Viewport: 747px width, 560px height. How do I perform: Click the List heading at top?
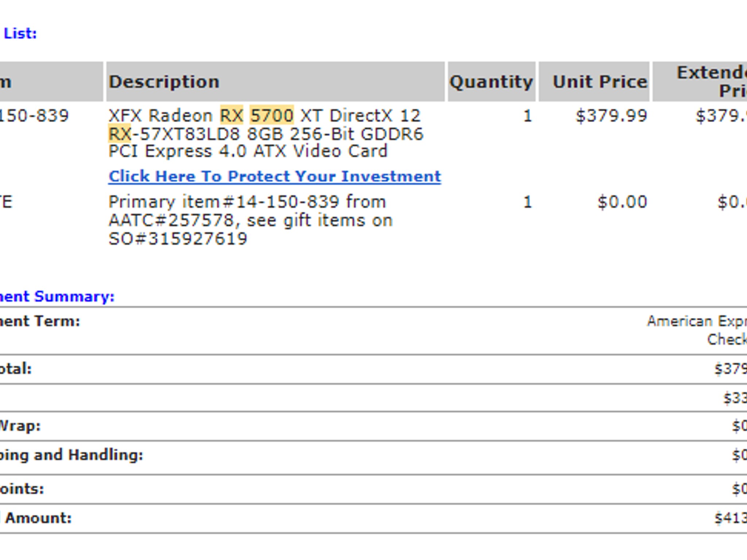pos(20,34)
